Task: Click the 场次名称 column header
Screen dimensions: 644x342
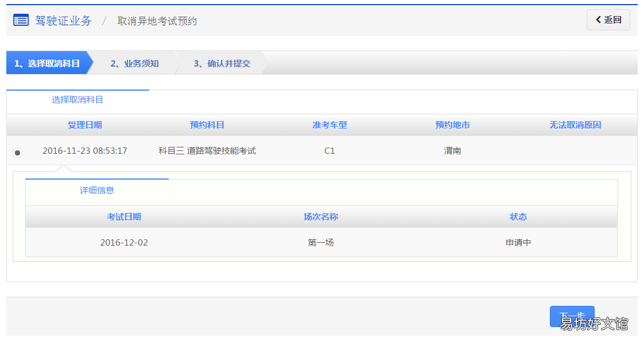Action: point(321,217)
